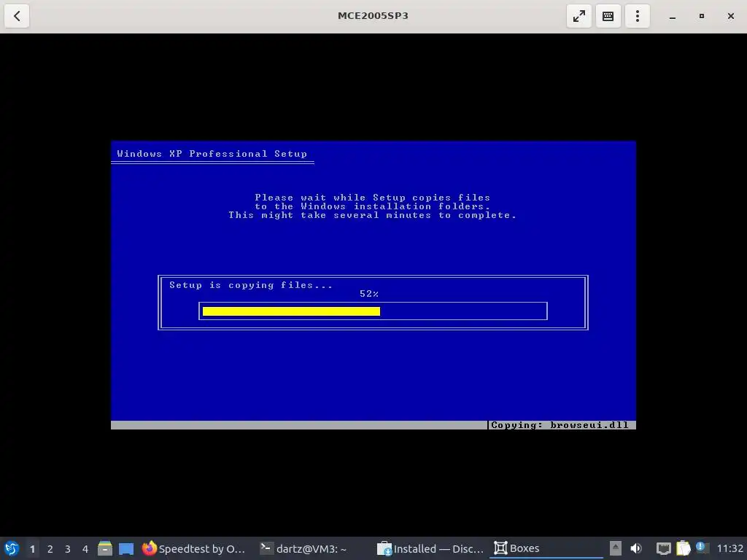
Task: Switch to workspace 1
Action: (32, 549)
